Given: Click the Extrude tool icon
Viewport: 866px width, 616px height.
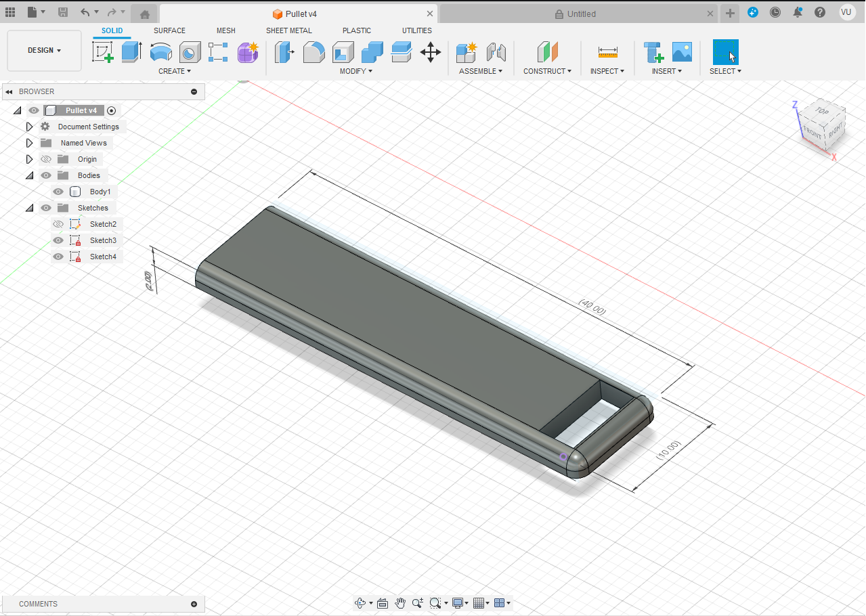Looking at the screenshot, I should [x=131, y=52].
